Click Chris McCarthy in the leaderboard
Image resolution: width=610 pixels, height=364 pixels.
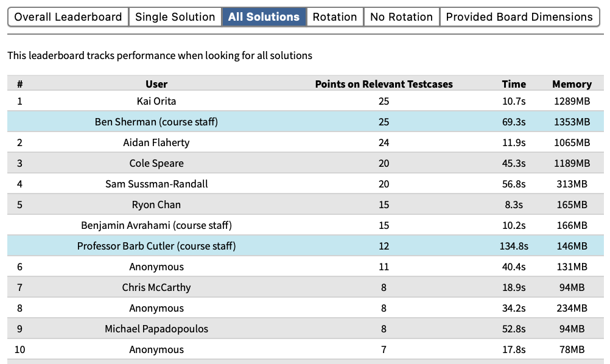156,287
